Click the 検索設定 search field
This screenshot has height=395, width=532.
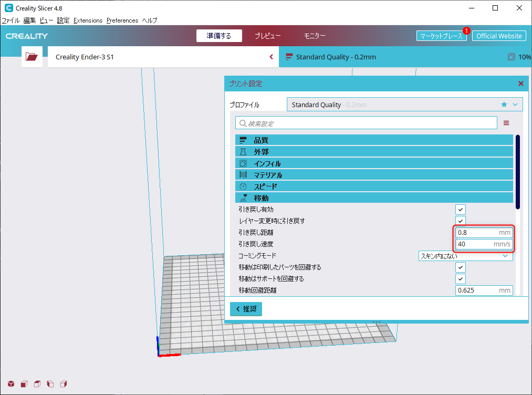[366, 123]
